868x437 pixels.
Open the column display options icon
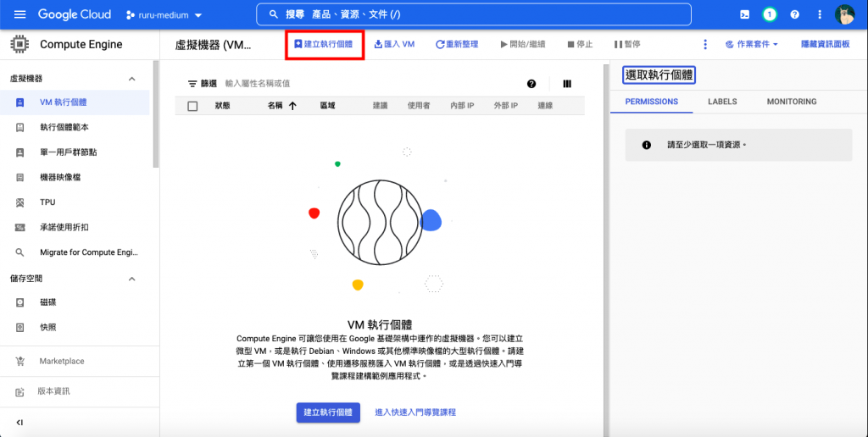567,84
